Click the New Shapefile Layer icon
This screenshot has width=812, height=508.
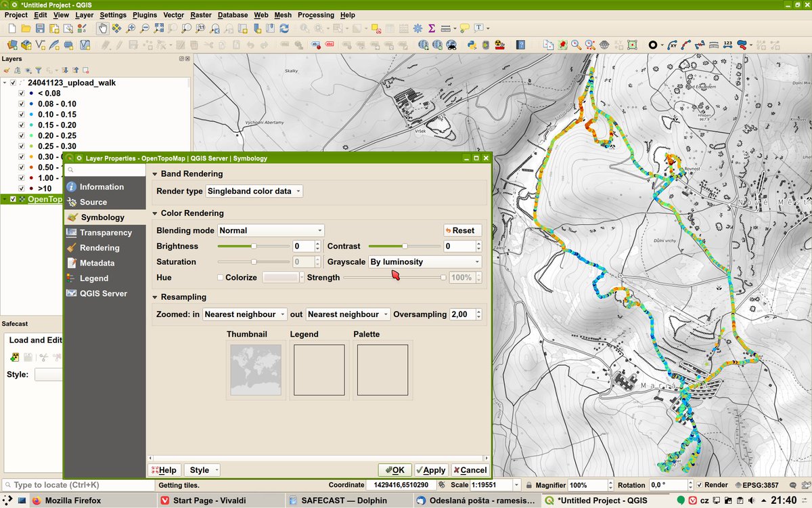tap(41, 45)
